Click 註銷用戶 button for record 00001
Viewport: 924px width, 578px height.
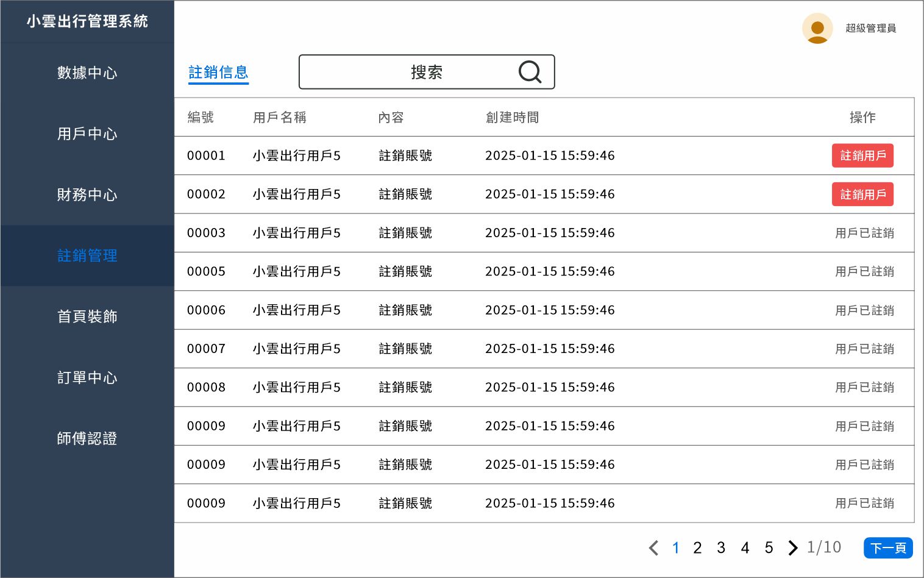click(862, 155)
